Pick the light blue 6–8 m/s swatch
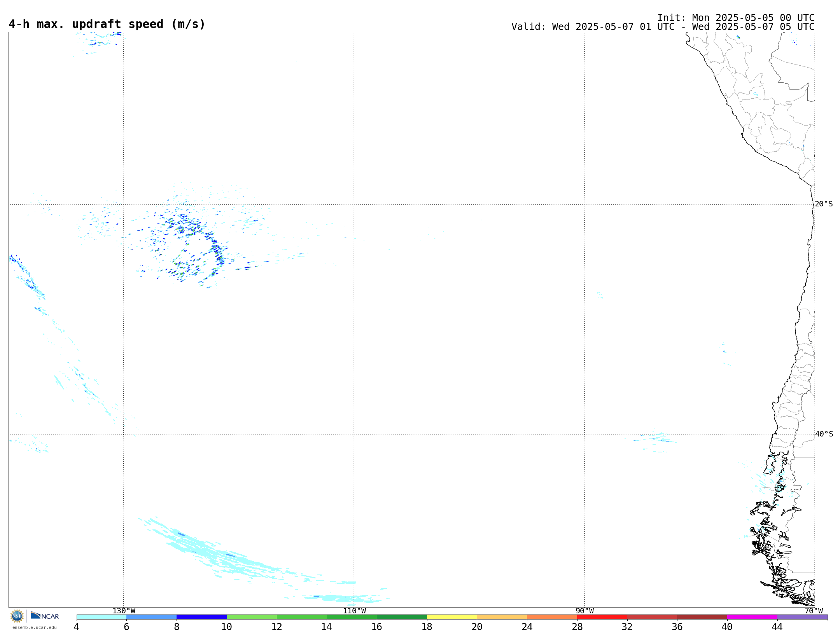Image resolution: width=840 pixels, height=632 pixels. pyautogui.click(x=152, y=617)
